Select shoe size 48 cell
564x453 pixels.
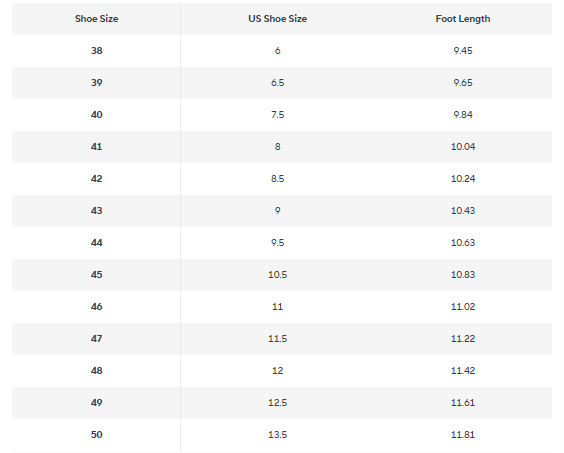96,371
